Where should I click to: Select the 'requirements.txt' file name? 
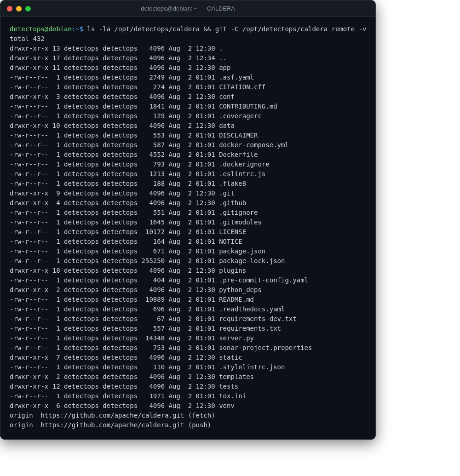point(250,328)
